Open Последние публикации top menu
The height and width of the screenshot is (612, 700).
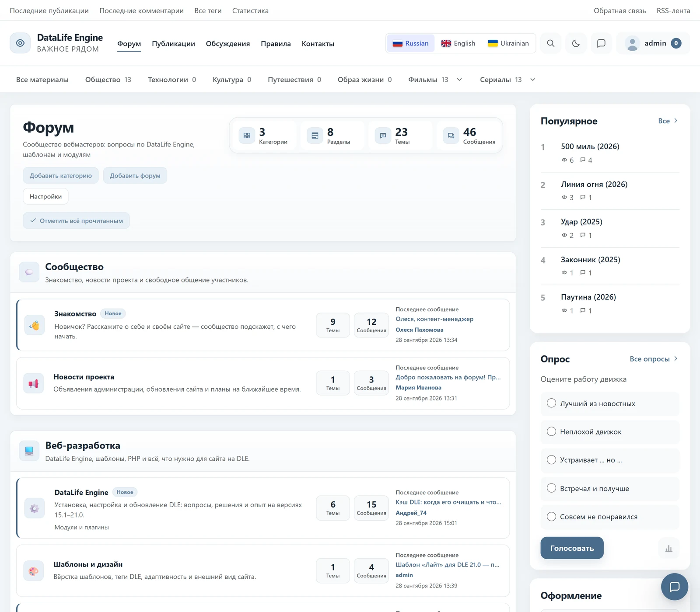pos(49,10)
